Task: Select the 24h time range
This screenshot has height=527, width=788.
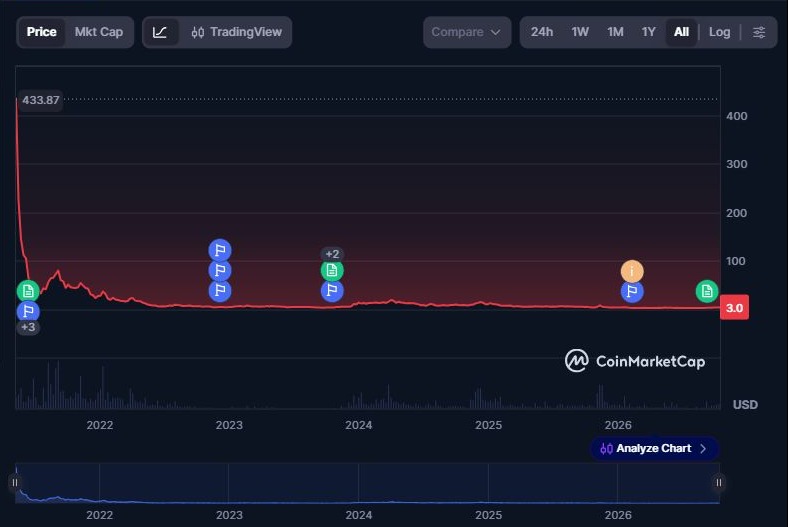Action: (x=542, y=32)
